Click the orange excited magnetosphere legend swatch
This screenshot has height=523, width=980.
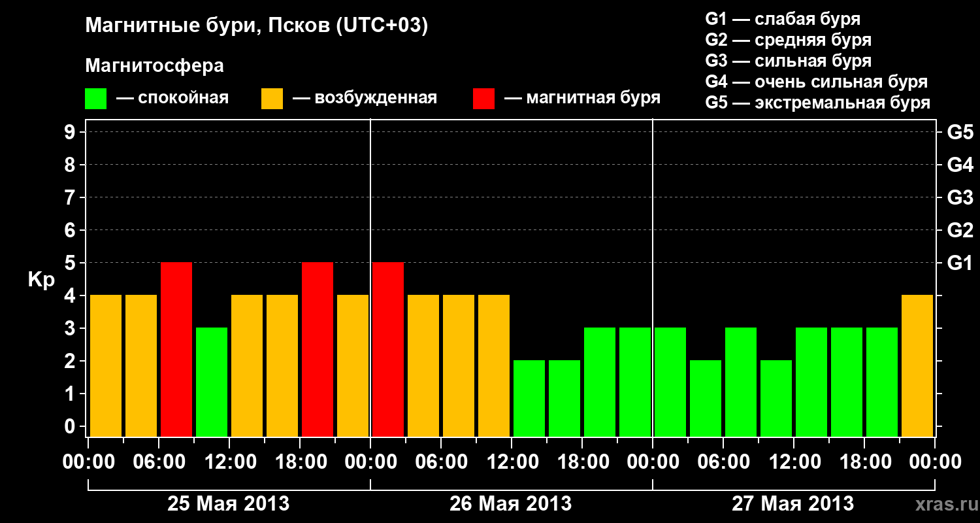(272, 99)
